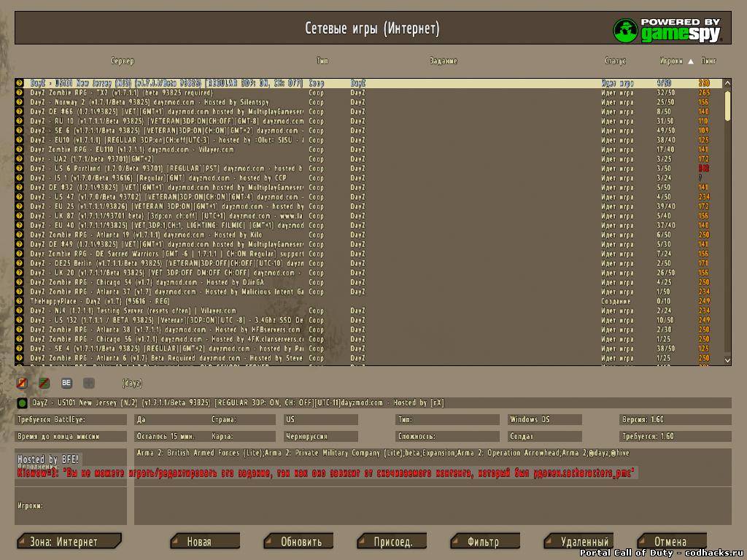Select the Atlanta 37 Malicious Intent server row
This screenshot has height=560, width=747.
click(369, 292)
